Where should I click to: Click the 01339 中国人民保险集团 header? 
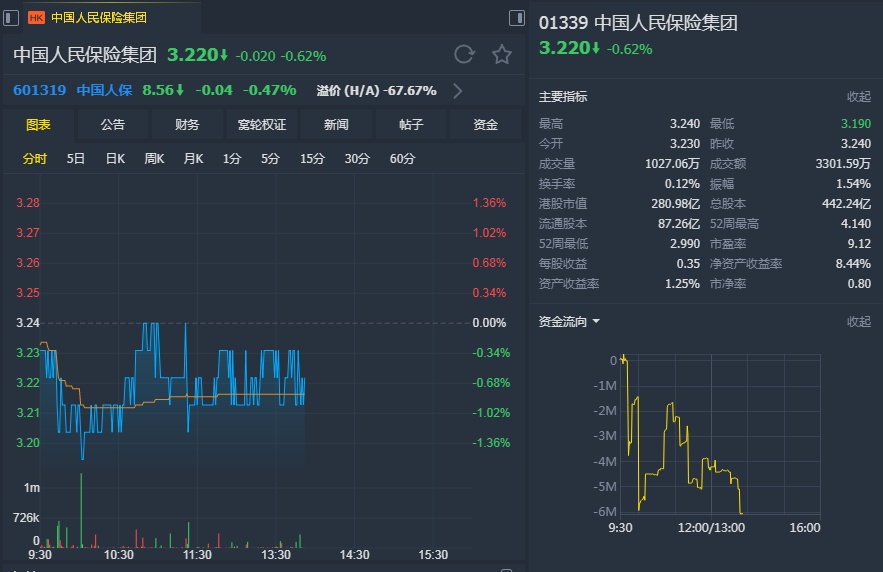[x=638, y=23]
